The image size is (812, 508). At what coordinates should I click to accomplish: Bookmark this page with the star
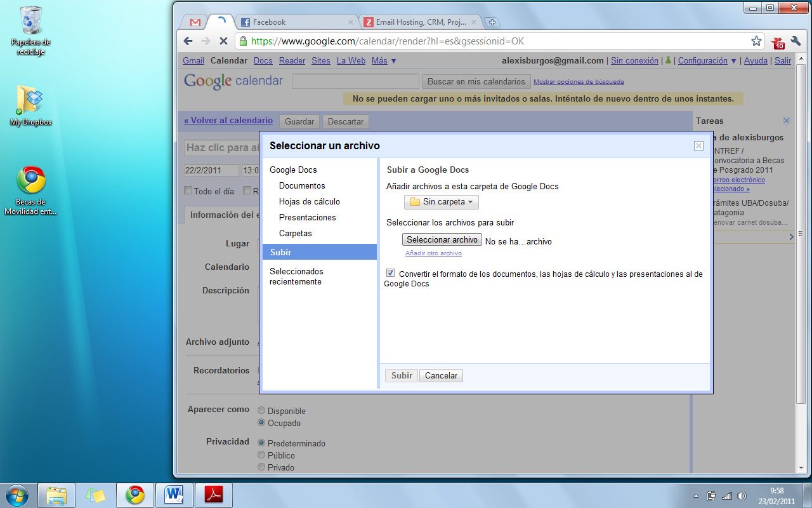[756, 41]
